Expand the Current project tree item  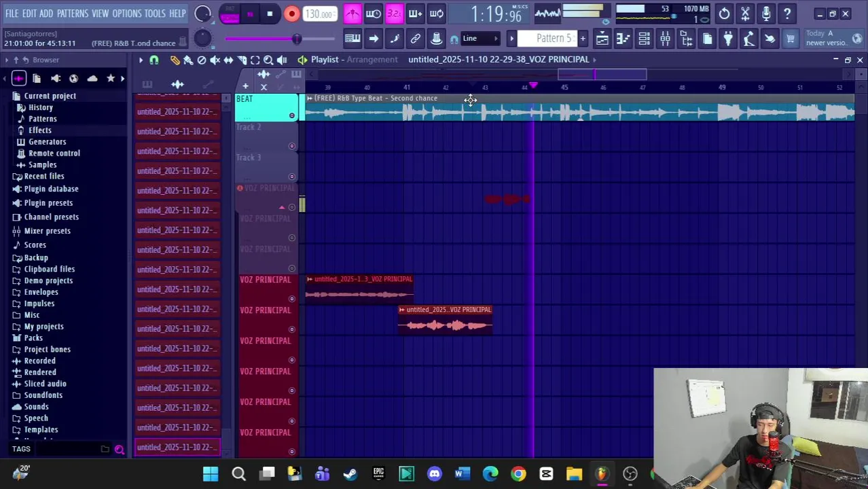coord(50,96)
